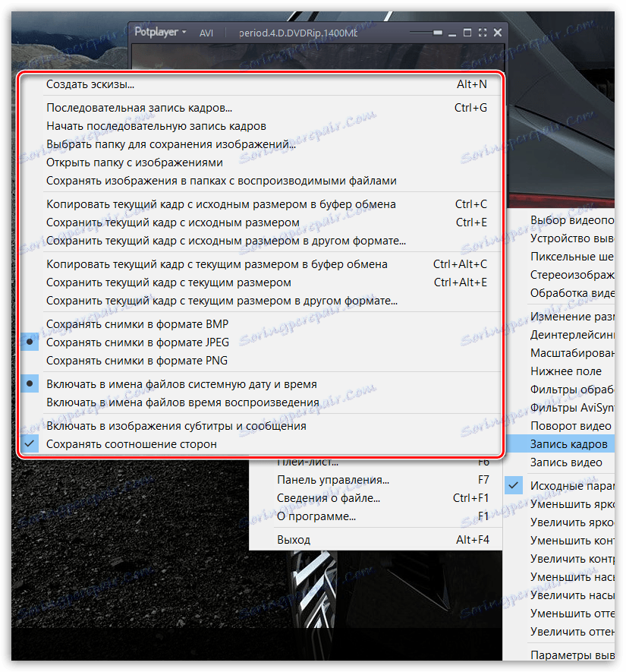This screenshot has height=672, width=626.
Task: Close the Potplayer window
Action: (x=498, y=33)
